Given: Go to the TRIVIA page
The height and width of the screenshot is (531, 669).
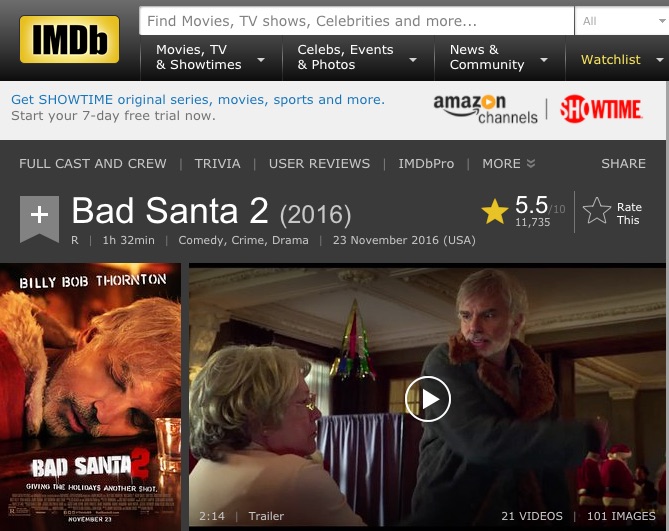Looking at the screenshot, I should coord(218,163).
